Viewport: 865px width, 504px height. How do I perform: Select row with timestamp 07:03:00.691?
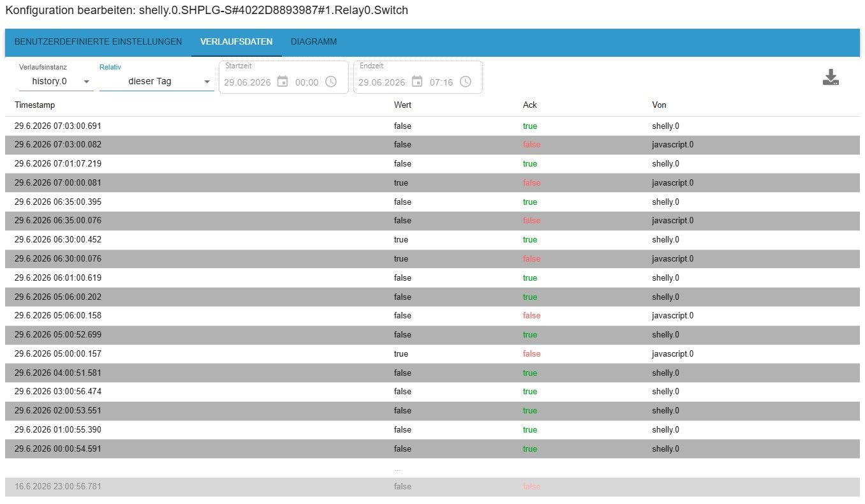432,126
